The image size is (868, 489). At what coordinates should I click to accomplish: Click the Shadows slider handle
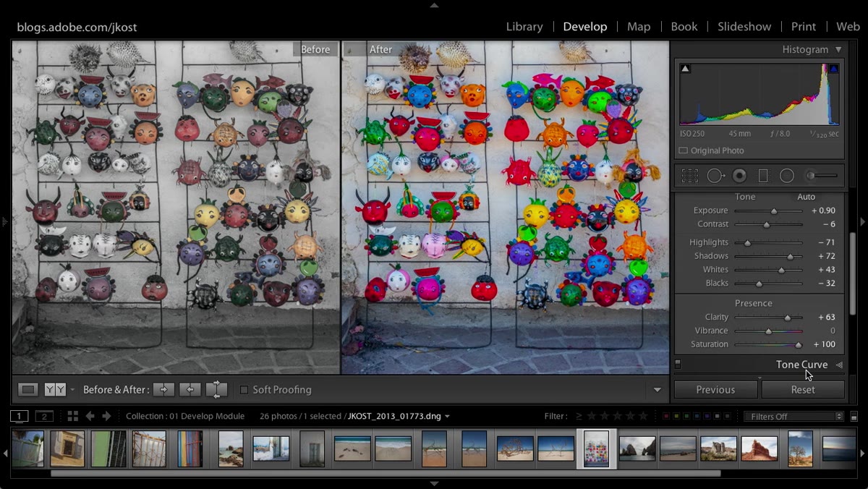pos(790,257)
